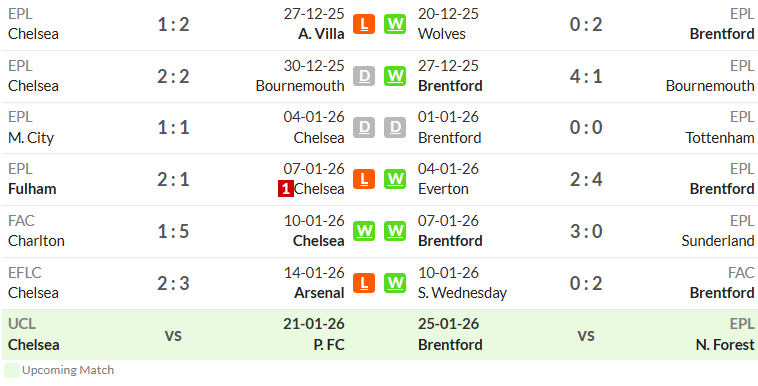Click the N. Forest team name
This screenshot has height=386, width=758.
point(725,344)
